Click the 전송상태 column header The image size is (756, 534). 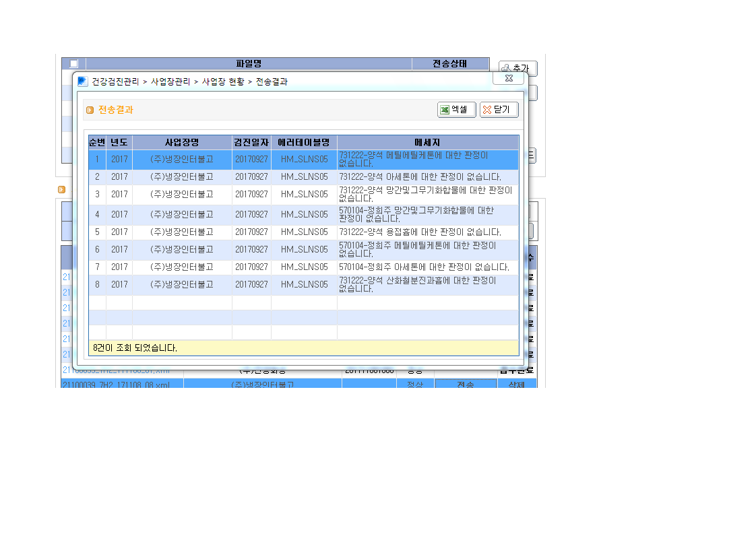[x=450, y=63]
